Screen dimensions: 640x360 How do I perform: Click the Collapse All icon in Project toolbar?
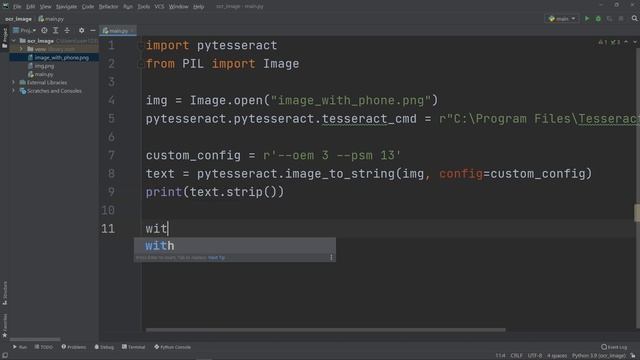coord(67,30)
